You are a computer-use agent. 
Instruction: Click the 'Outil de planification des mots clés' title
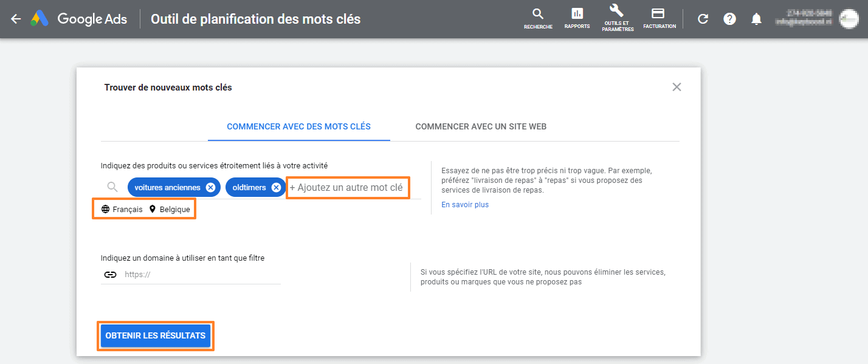pos(255,19)
